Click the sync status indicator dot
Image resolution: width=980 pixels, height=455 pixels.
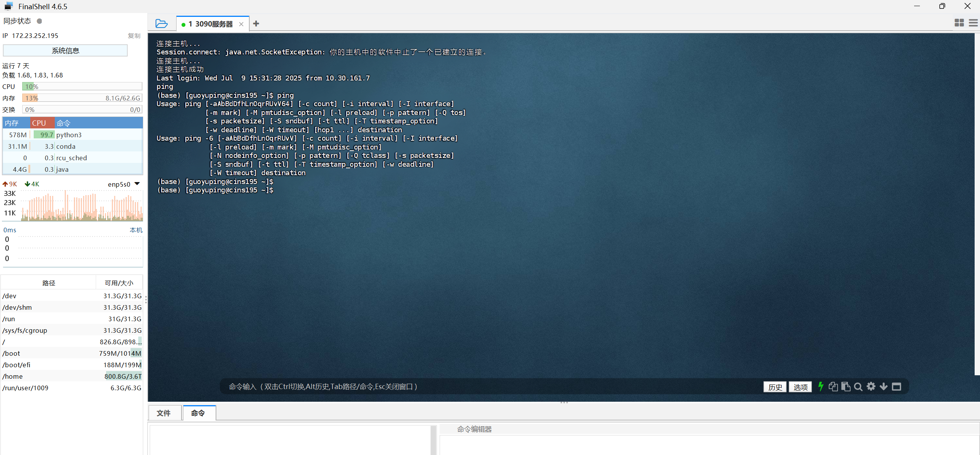[x=39, y=21]
